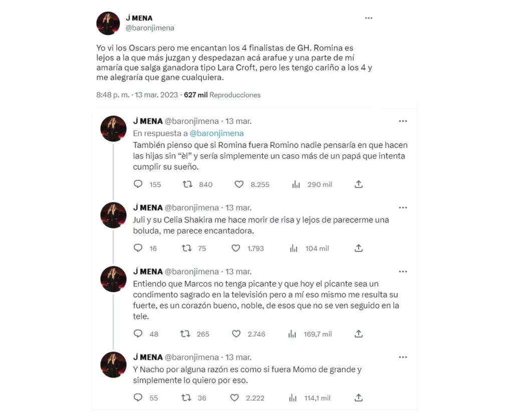Retweet the Romina fuera Romino reply
The width and height of the screenshot is (513, 420).
(x=188, y=184)
